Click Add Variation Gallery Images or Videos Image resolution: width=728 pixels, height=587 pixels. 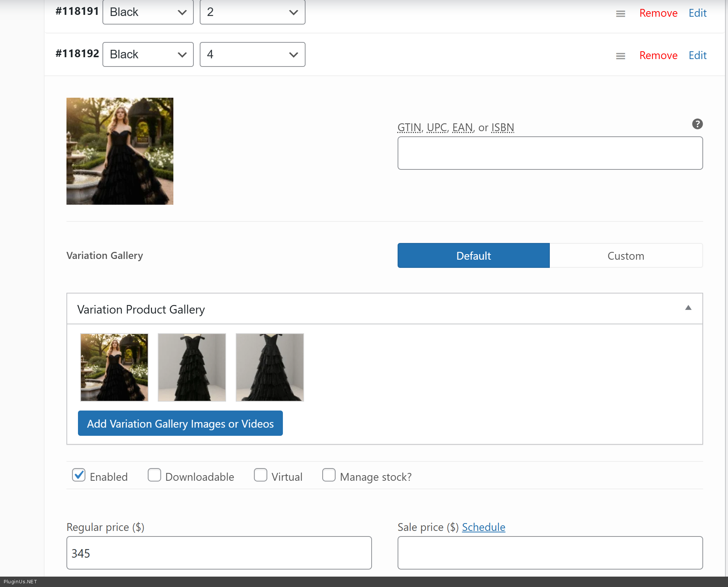(180, 424)
